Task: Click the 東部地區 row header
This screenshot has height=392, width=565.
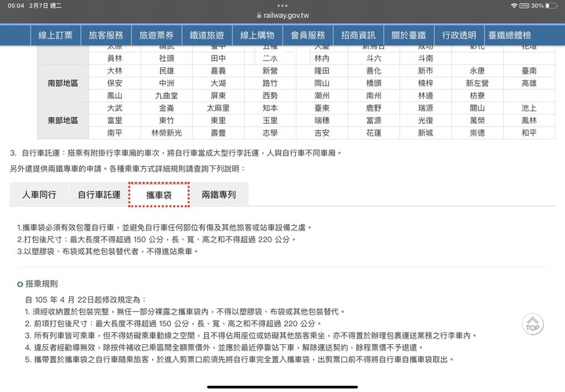Action: click(63, 121)
